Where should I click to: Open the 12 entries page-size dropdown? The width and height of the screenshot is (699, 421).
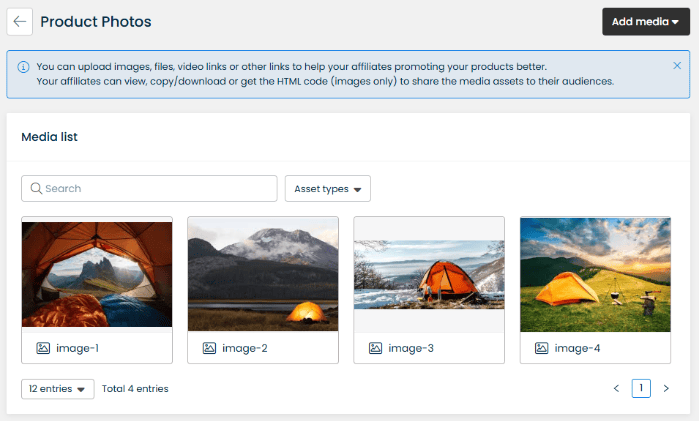[58, 388]
